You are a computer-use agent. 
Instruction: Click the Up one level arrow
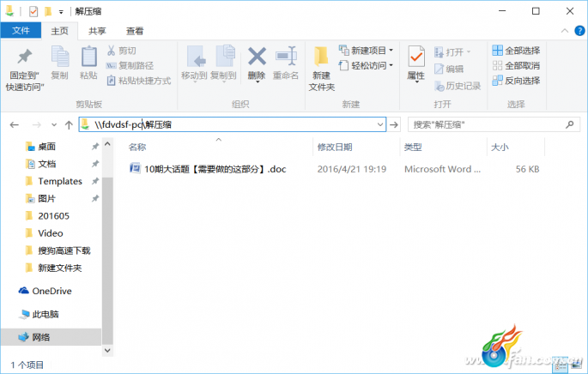point(69,124)
